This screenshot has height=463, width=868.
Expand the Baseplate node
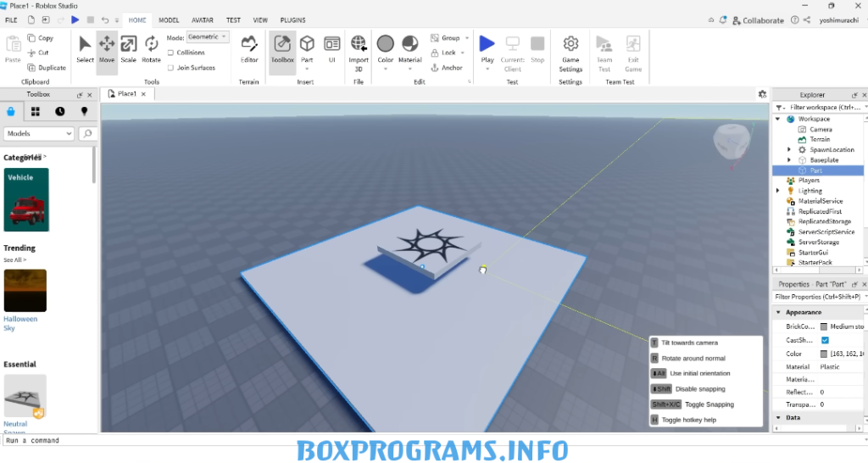coord(789,160)
